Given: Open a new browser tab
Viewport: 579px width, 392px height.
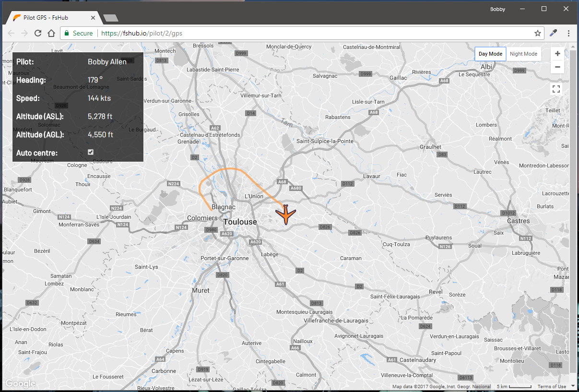Looking at the screenshot, I should [x=111, y=18].
